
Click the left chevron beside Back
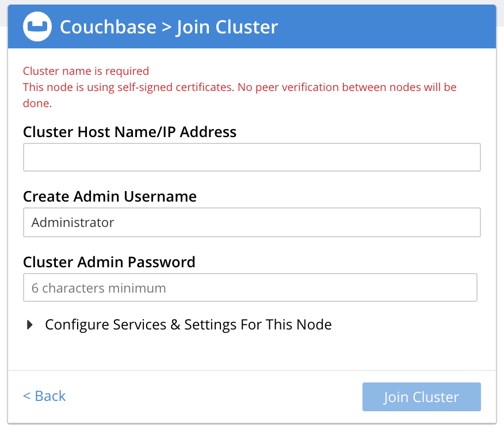point(26,396)
